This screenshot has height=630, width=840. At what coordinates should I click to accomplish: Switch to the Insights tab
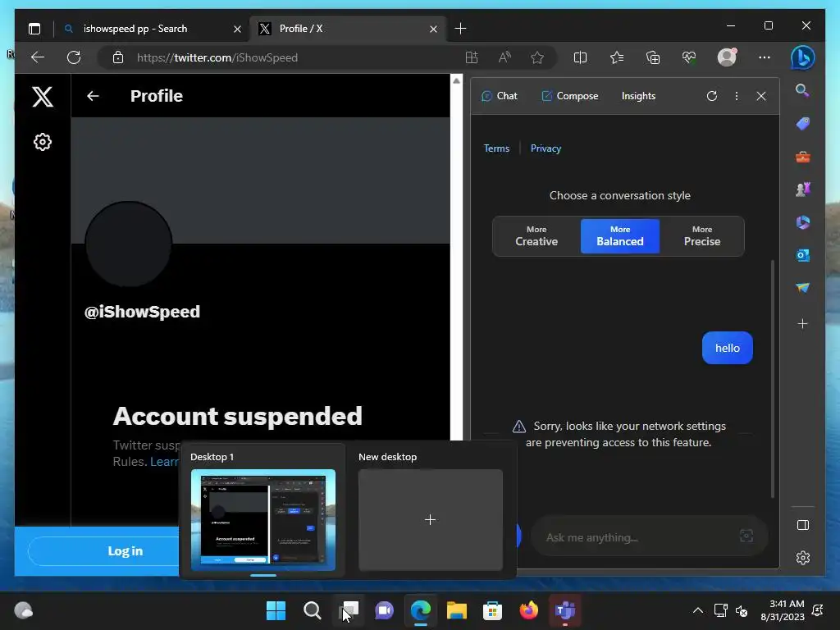coord(638,96)
